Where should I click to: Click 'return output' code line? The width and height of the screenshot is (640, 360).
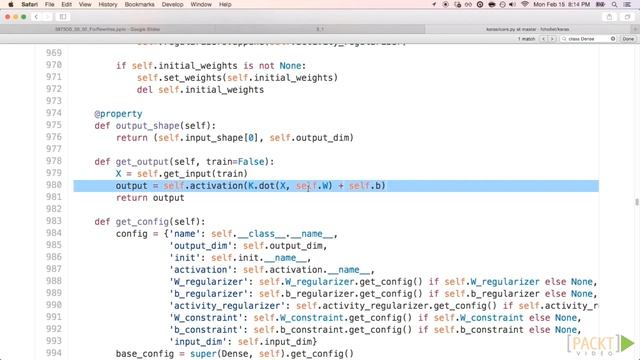150,198
